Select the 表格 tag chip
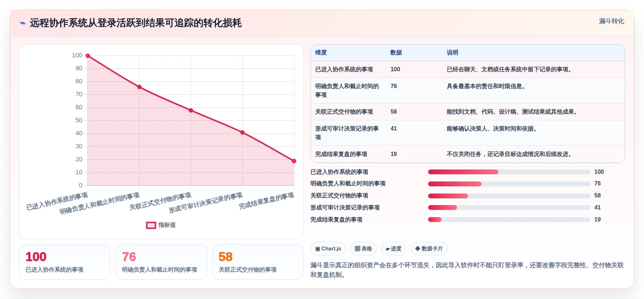This screenshot has height=299, width=644. pyautogui.click(x=363, y=249)
